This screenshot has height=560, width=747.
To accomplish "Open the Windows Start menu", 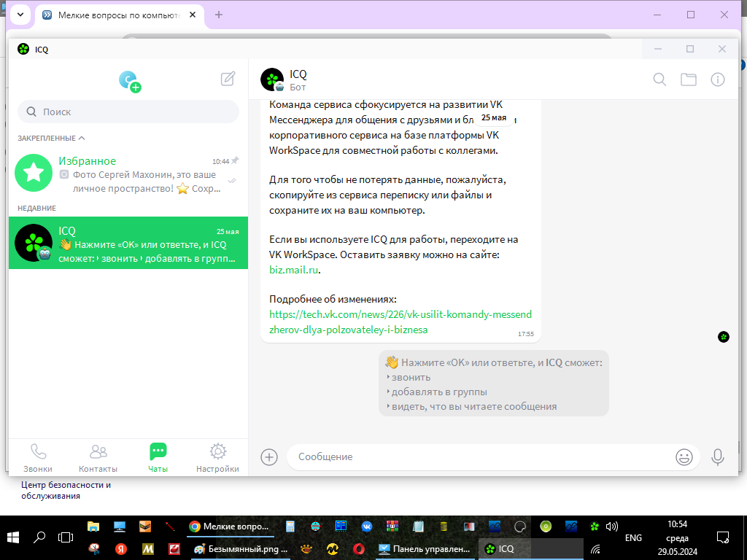I will [13, 537].
